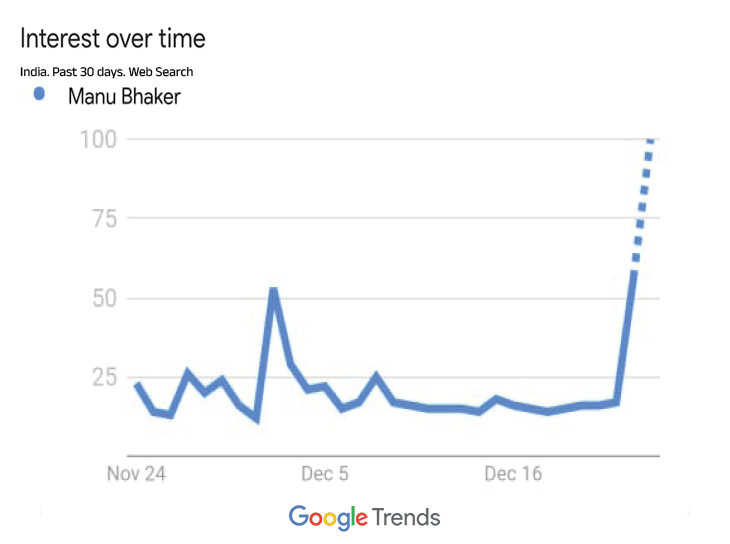Click the line's starting point above Nov 24
730x544 pixels.
pyautogui.click(x=137, y=384)
